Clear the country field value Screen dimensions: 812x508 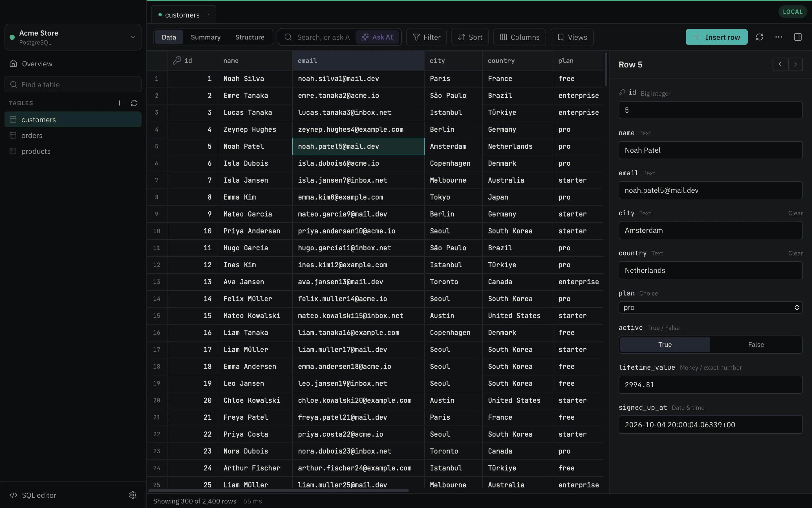pyautogui.click(x=795, y=253)
